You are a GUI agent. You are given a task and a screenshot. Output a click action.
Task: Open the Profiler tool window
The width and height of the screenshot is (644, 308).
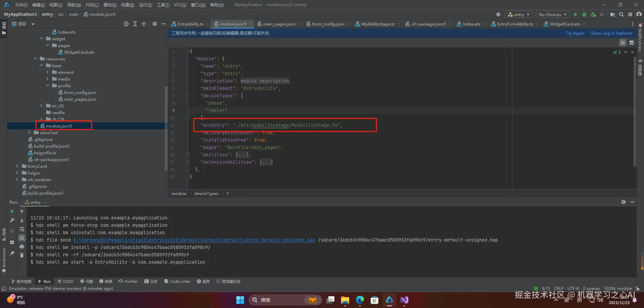pyautogui.click(x=128, y=281)
